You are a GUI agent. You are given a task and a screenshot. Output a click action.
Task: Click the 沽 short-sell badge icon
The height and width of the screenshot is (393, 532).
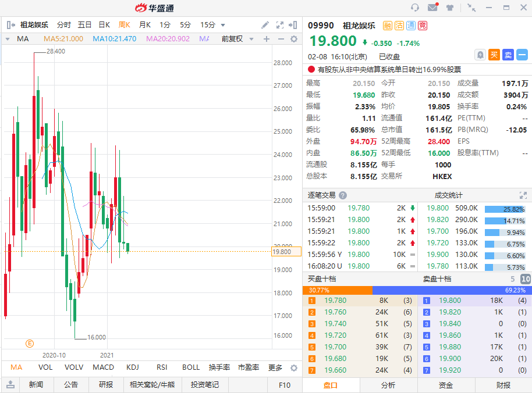(x=399, y=26)
